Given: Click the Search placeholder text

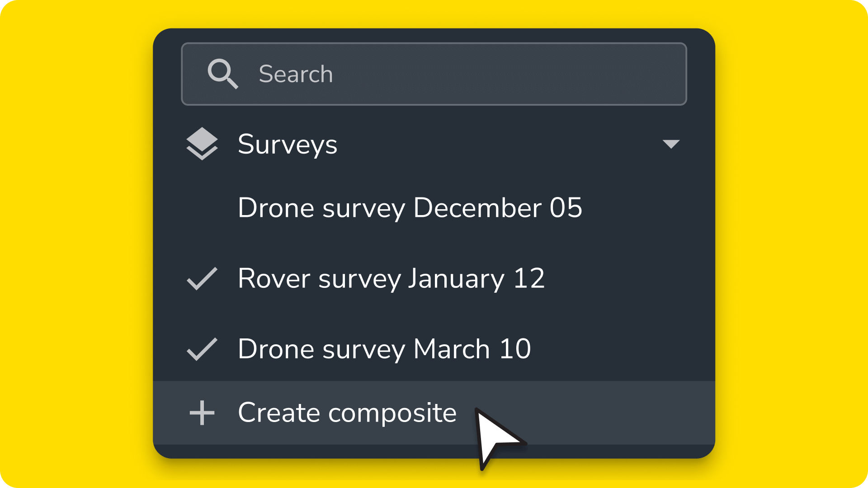Looking at the screenshot, I should point(296,74).
